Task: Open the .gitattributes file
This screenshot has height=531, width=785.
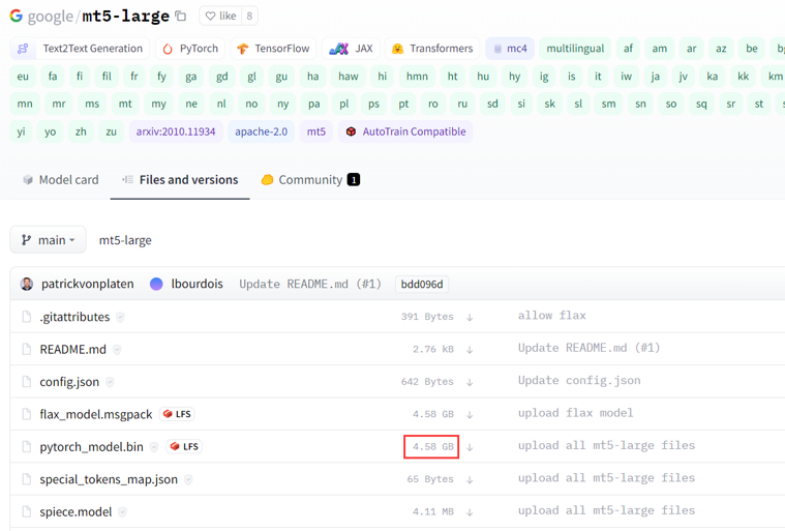Action: [75, 317]
